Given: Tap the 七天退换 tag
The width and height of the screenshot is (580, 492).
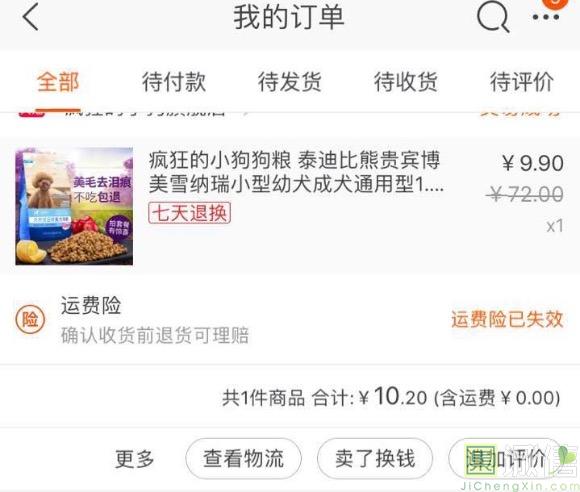Looking at the screenshot, I should click(189, 213).
